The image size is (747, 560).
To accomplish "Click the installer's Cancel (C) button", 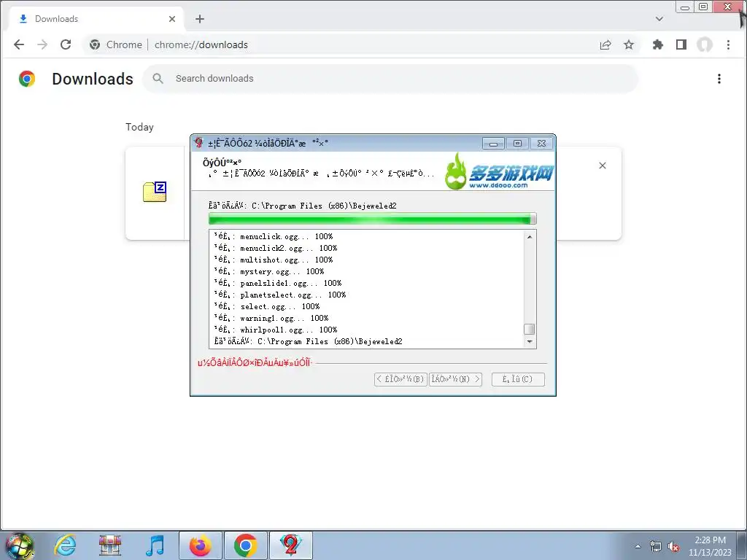I will coord(518,379).
